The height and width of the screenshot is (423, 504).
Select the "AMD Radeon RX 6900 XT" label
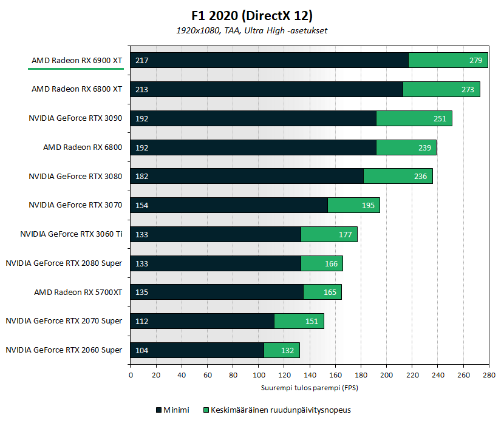coord(77,60)
